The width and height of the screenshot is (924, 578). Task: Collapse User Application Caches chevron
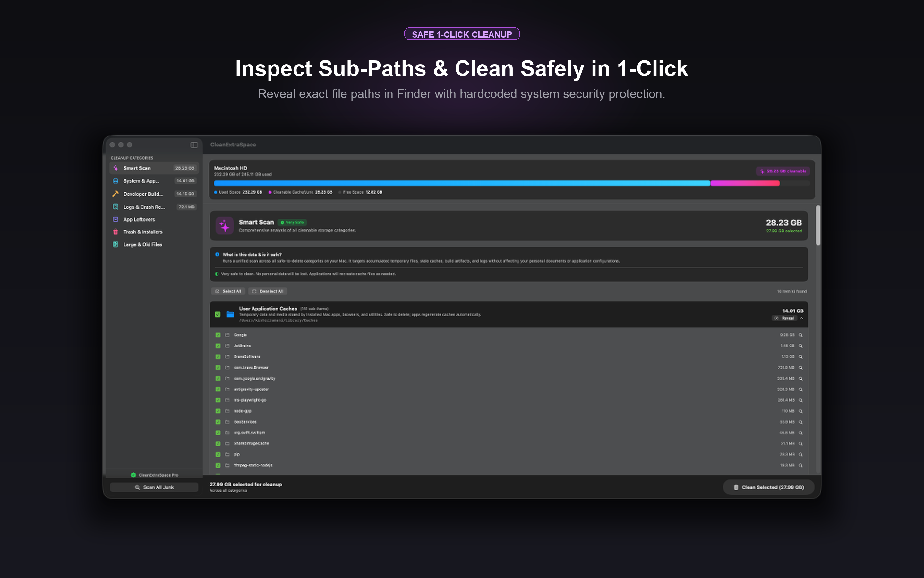(802, 318)
